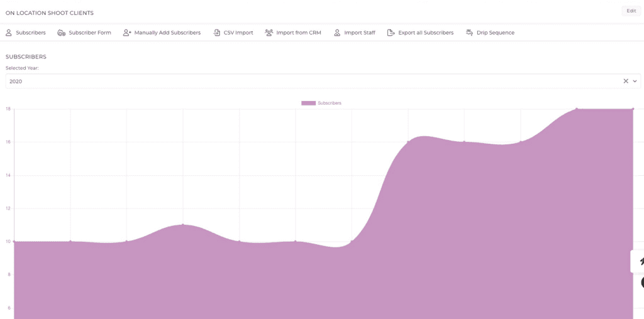Click the dark circular widget at right edge
Viewport: 644px width, 319px height.
642,283
